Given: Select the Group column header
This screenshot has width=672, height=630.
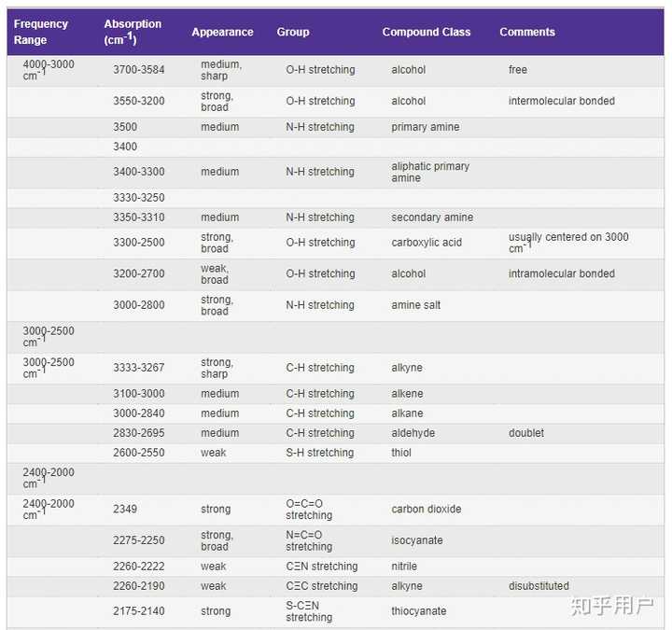Looking at the screenshot, I should click(293, 32).
